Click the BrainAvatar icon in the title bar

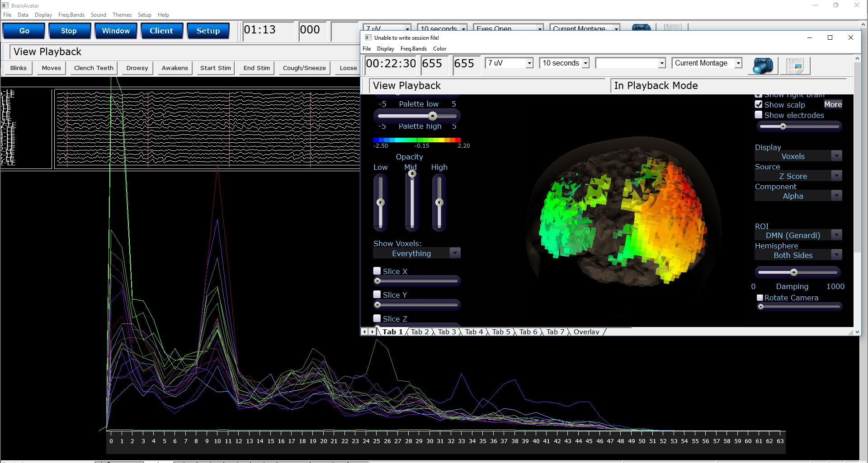(x=5, y=5)
